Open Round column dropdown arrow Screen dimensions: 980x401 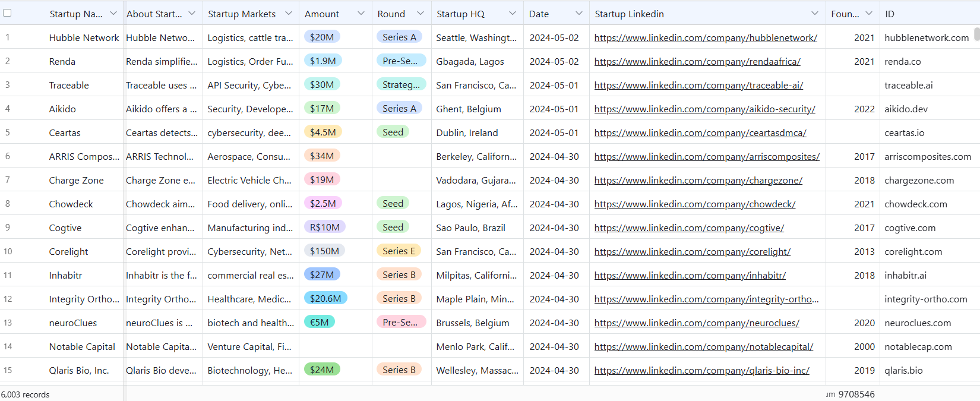tap(421, 13)
